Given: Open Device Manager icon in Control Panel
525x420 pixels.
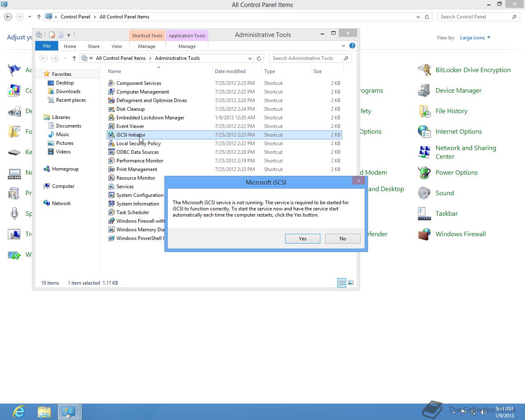Looking at the screenshot, I should pyautogui.click(x=424, y=91).
